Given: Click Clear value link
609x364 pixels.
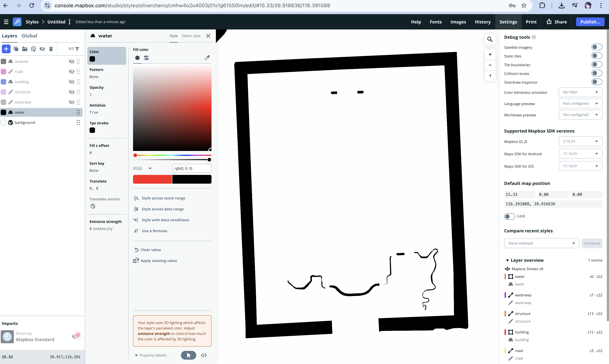Looking at the screenshot, I should click(151, 250).
